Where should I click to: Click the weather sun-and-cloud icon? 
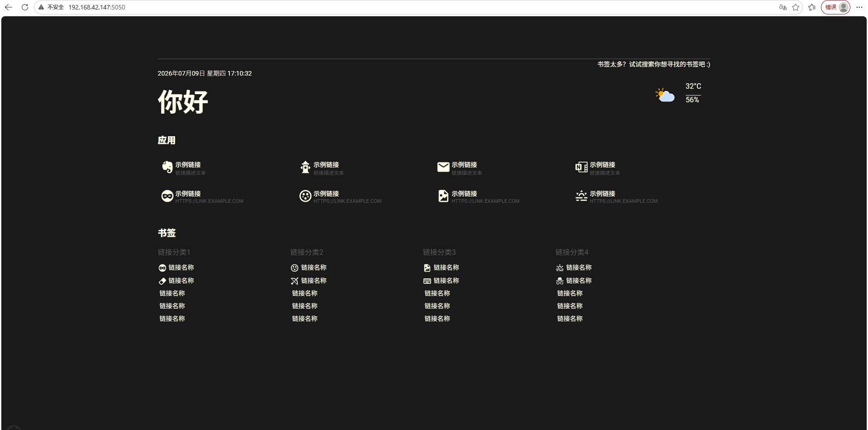(x=665, y=95)
